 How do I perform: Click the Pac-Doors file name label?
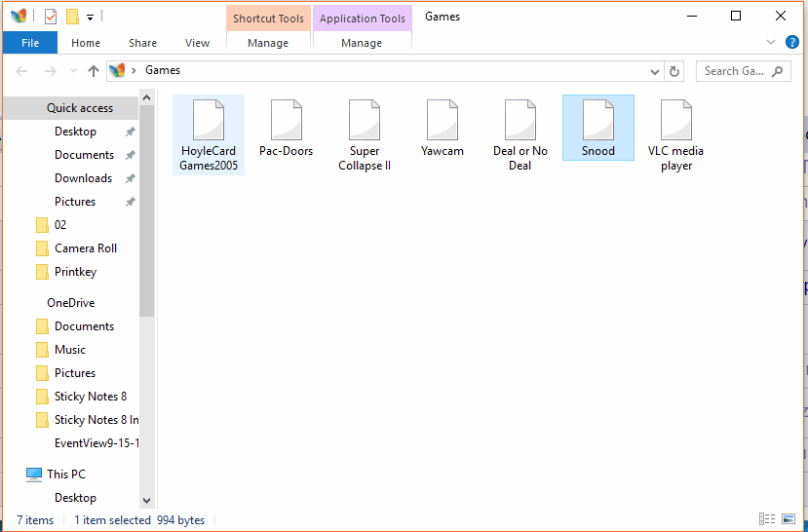[x=286, y=151]
